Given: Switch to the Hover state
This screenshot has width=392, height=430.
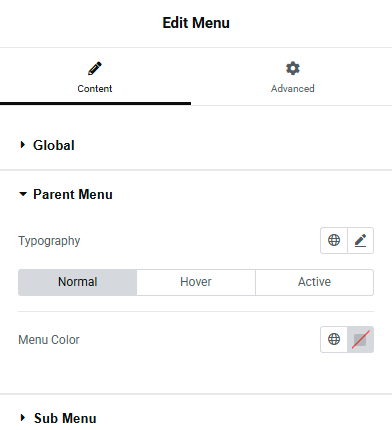Looking at the screenshot, I should (x=196, y=282).
